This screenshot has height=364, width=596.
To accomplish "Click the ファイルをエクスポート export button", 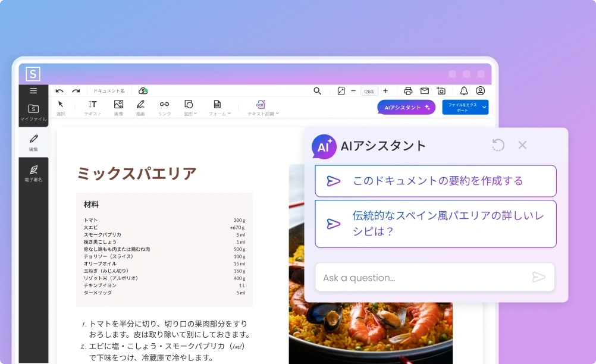I will [465, 107].
